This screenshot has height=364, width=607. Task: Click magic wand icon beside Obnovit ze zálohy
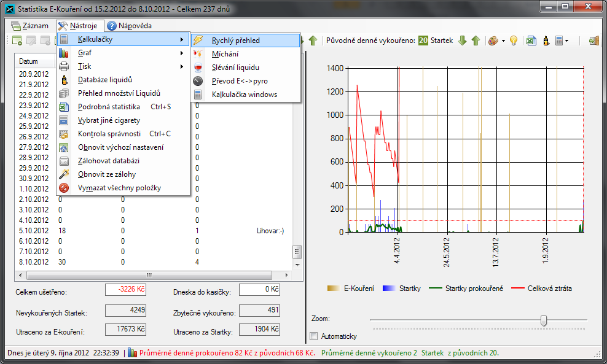(x=64, y=174)
